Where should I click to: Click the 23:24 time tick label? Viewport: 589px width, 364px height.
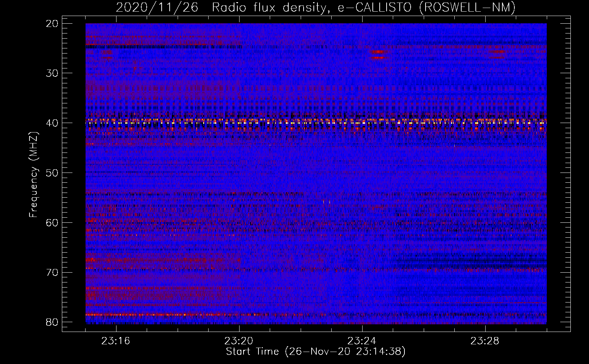coord(362,341)
